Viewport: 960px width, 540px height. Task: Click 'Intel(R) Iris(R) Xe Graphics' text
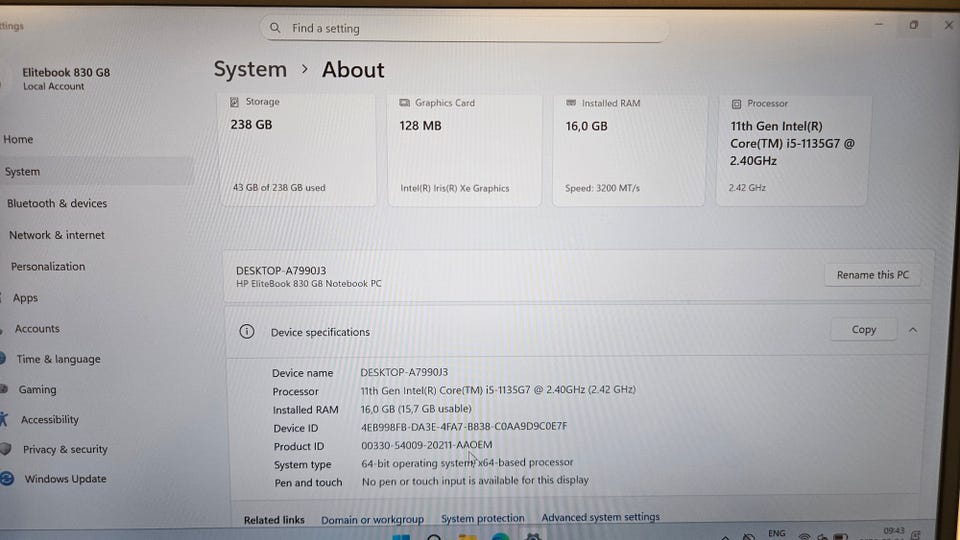coord(454,188)
